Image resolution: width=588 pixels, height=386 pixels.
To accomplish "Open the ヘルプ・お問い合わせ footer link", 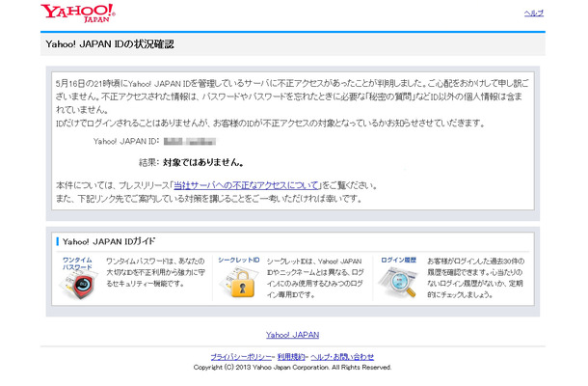I will tap(342, 357).
